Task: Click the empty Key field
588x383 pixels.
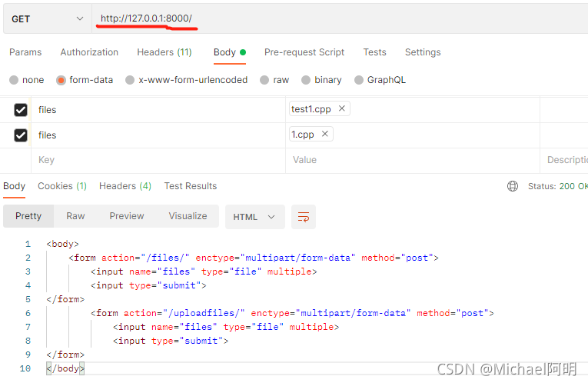Action: click(158, 160)
